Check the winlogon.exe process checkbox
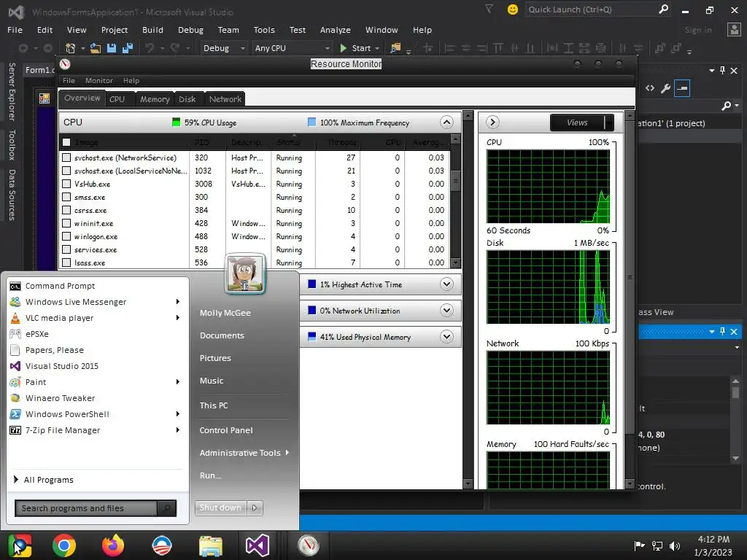 66,236
